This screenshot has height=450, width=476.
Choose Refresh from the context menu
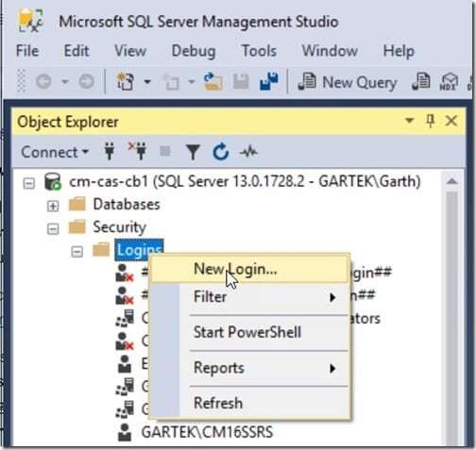(250, 403)
